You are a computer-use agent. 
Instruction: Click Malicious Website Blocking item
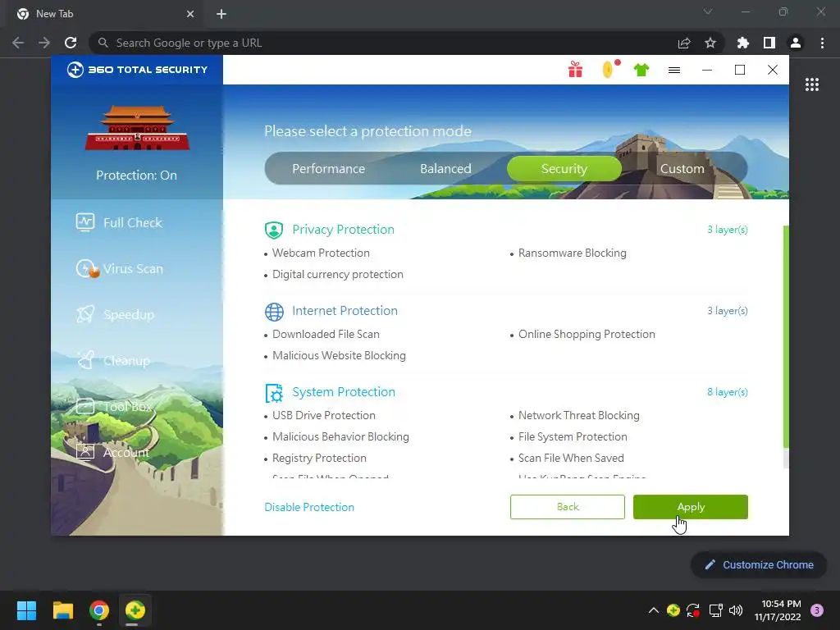pyautogui.click(x=339, y=356)
